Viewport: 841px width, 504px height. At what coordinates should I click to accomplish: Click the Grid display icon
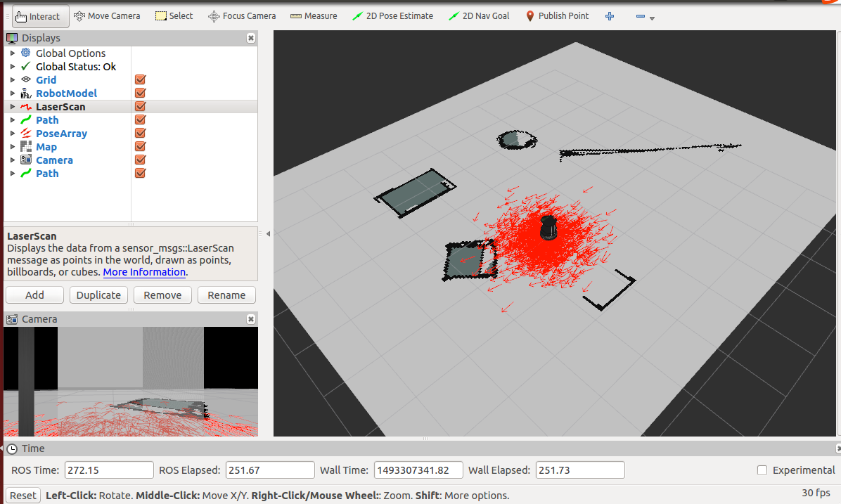26,79
